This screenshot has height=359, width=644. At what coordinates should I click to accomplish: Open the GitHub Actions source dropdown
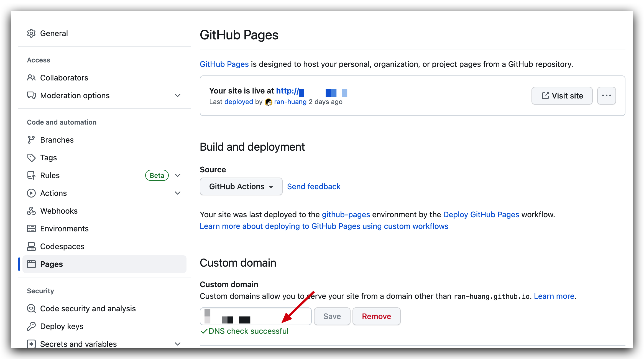(241, 186)
